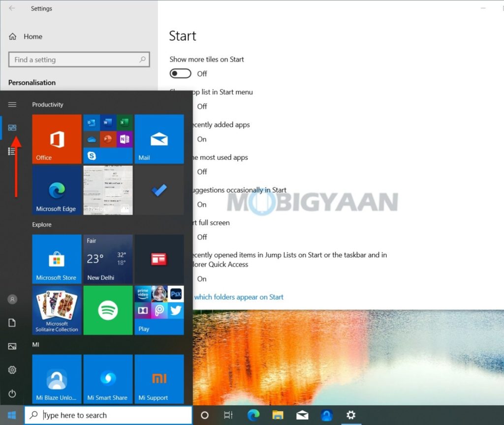
Task: Launch the Microsoft Solitaire Collection tile
Action: pos(57,310)
